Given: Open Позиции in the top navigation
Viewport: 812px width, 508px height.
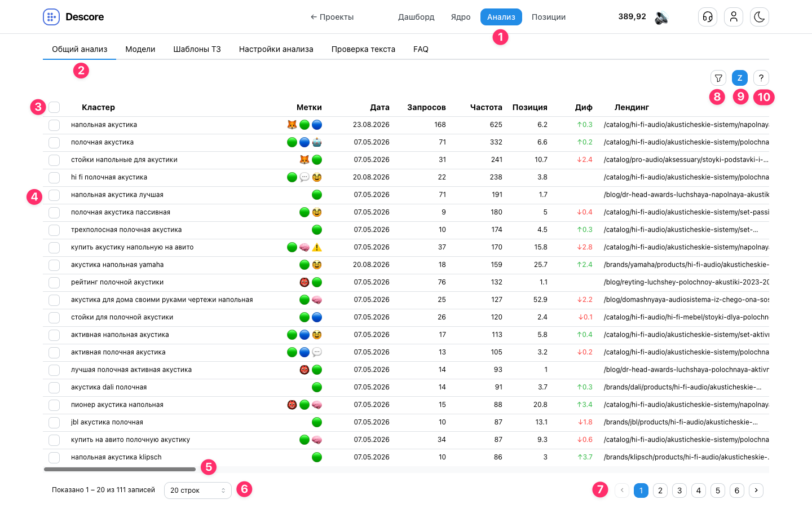Looking at the screenshot, I should [549, 17].
